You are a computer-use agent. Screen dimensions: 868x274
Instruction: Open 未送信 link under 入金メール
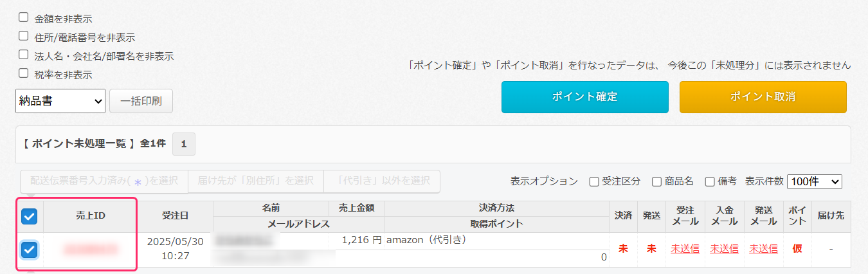[x=724, y=249]
